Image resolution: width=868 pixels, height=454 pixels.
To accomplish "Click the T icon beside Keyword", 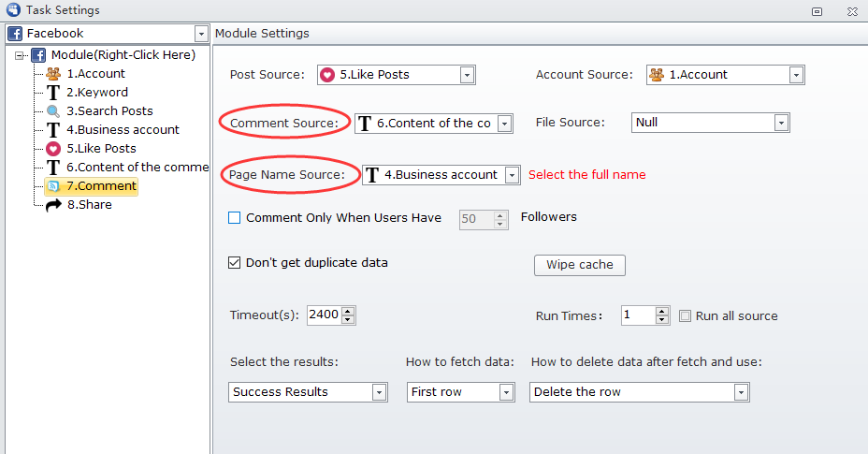I will coord(53,93).
